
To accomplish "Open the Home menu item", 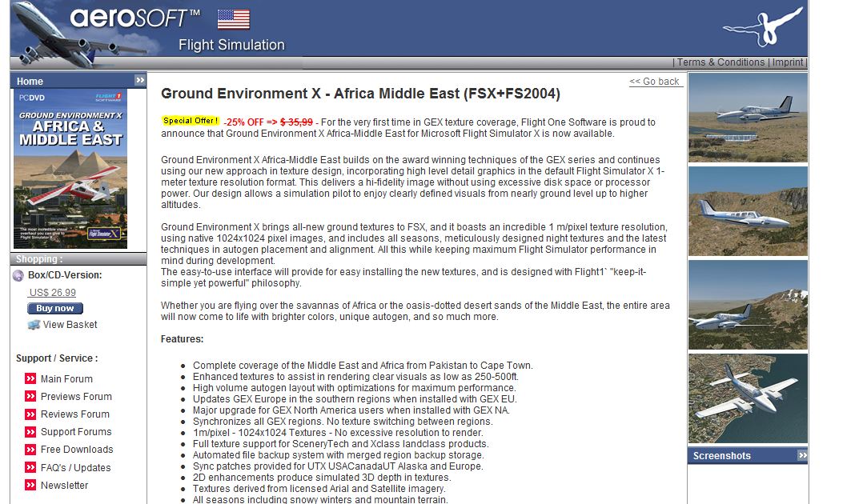I will [x=30, y=82].
